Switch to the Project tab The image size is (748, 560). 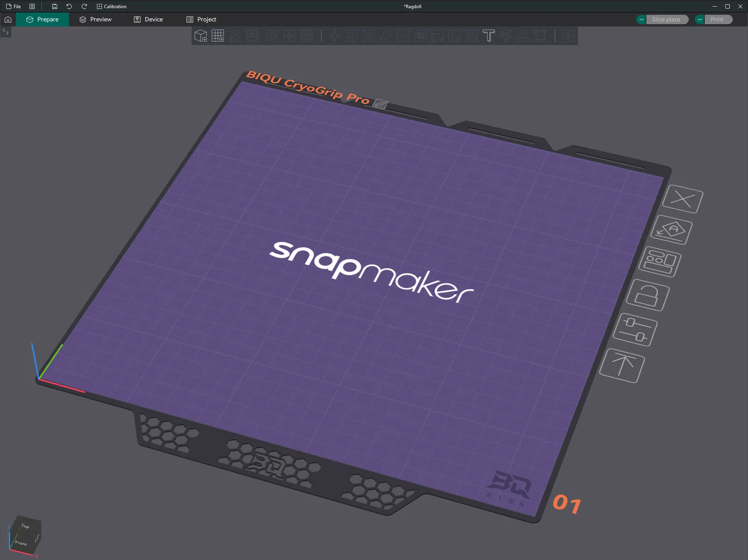pos(201,20)
